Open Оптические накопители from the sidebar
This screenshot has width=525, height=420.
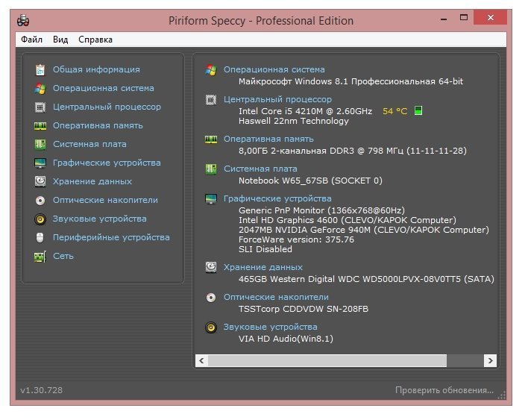[x=105, y=200]
